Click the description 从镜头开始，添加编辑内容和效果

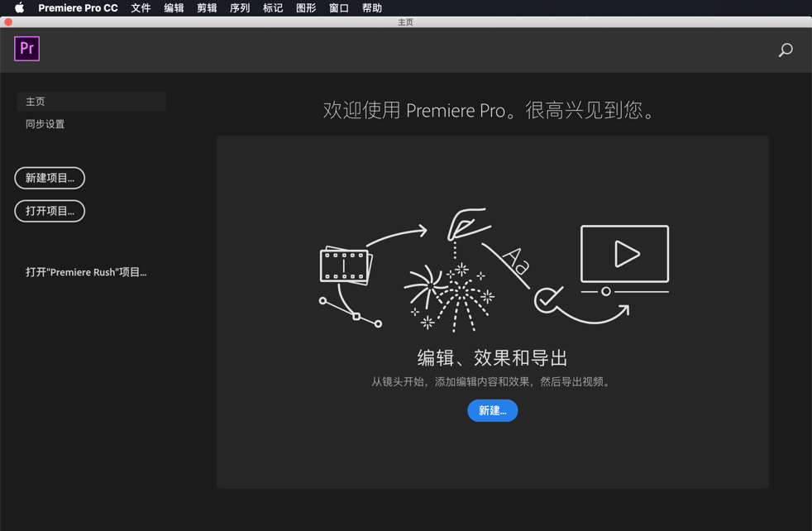[x=450, y=382]
